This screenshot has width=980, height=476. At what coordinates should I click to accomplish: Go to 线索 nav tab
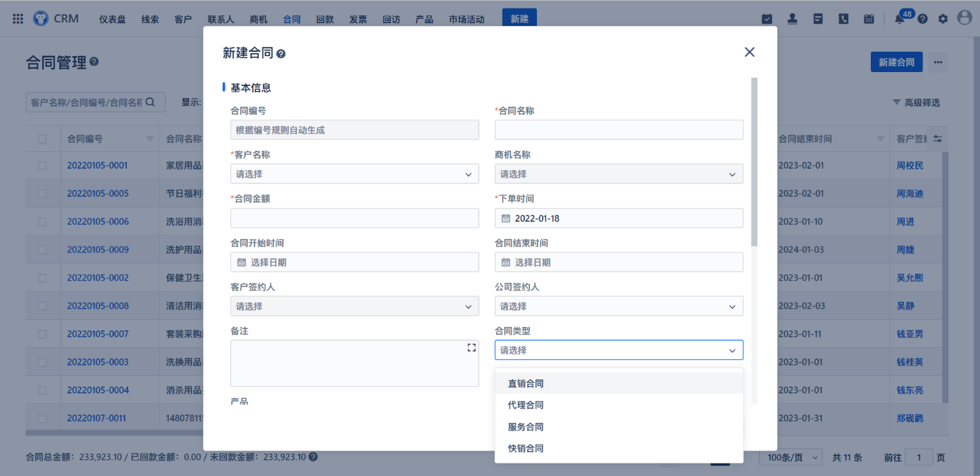[x=150, y=20]
